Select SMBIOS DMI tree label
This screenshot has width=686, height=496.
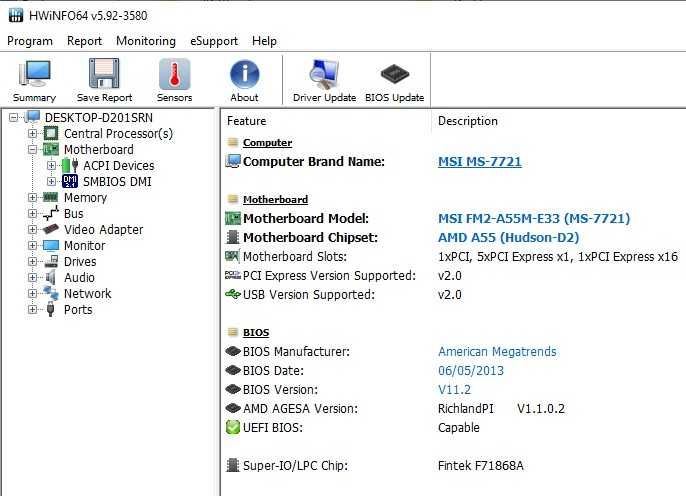pos(117,182)
